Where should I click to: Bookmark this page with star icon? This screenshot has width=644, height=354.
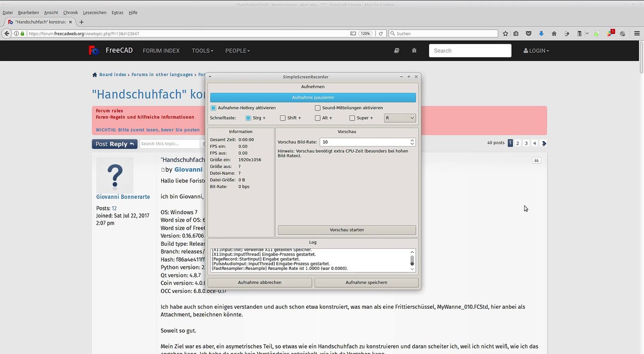505,33
